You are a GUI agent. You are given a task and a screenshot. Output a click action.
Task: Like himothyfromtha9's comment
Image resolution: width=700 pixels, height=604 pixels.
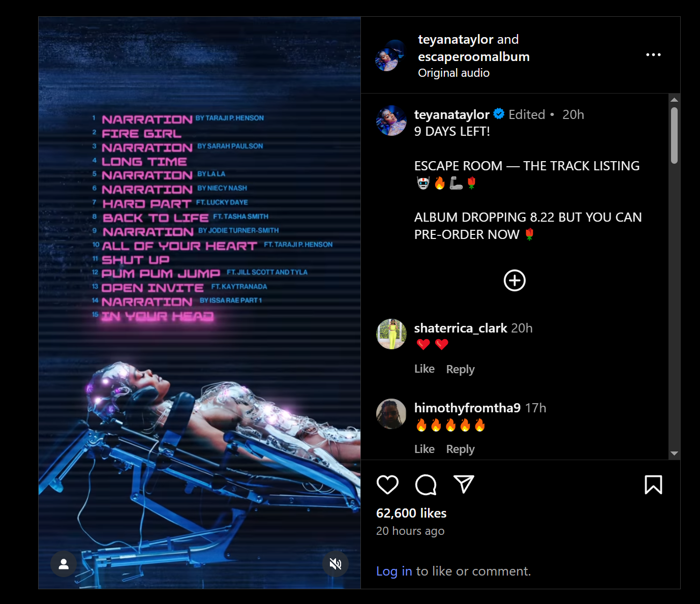[424, 449]
